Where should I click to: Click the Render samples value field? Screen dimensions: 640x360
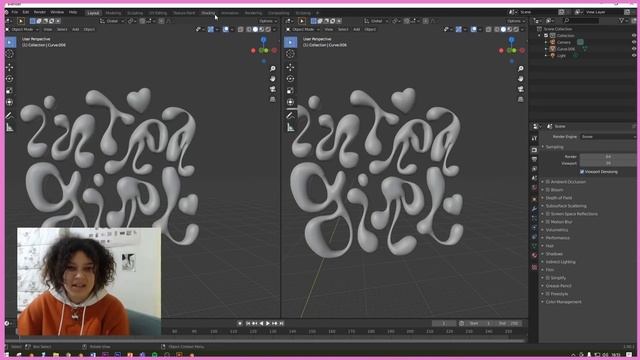click(x=608, y=156)
